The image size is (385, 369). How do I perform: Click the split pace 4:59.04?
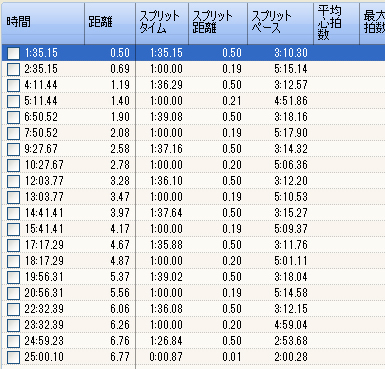(x=291, y=325)
